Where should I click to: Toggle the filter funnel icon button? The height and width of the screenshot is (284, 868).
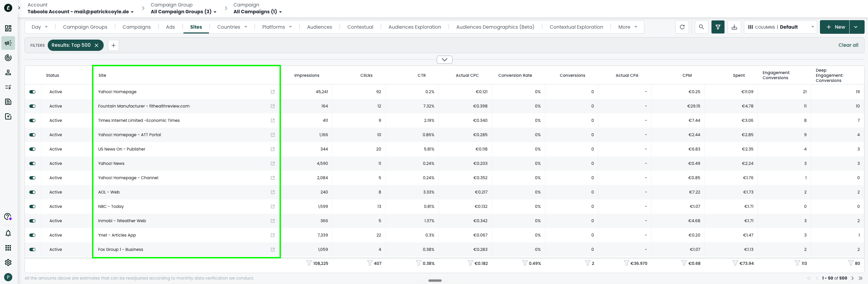point(718,27)
